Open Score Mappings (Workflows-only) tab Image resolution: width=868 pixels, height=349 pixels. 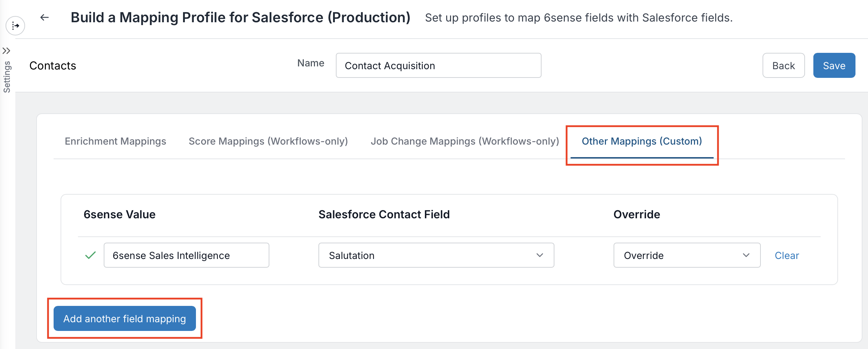tap(268, 141)
